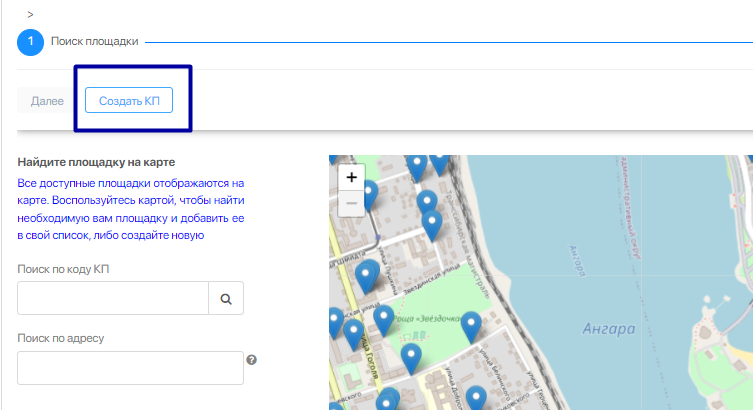Viewport: 753px width, 410px height.
Task: Click the marker cluster on Звёздинская улица
Action: coord(367,274)
